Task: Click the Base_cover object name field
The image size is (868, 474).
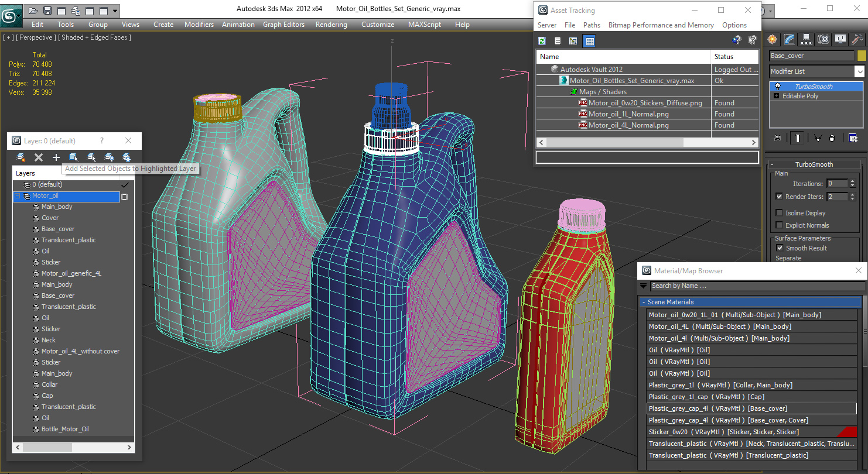Action: pyautogui.click(x=812, y=56)
